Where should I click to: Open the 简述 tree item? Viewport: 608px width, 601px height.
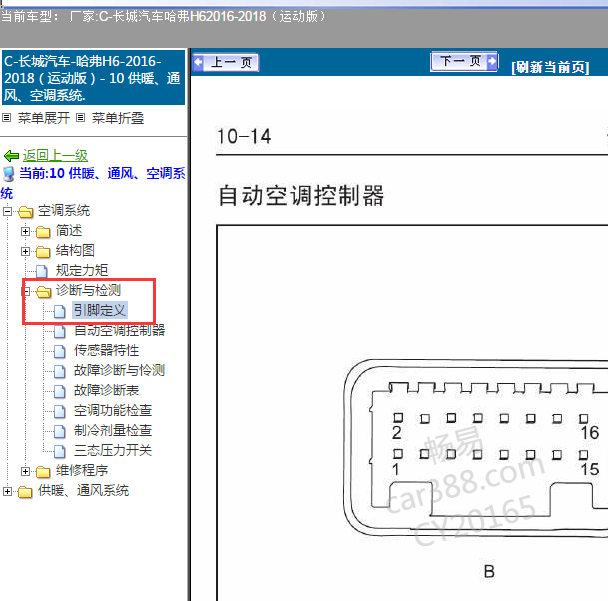[69, 231]
